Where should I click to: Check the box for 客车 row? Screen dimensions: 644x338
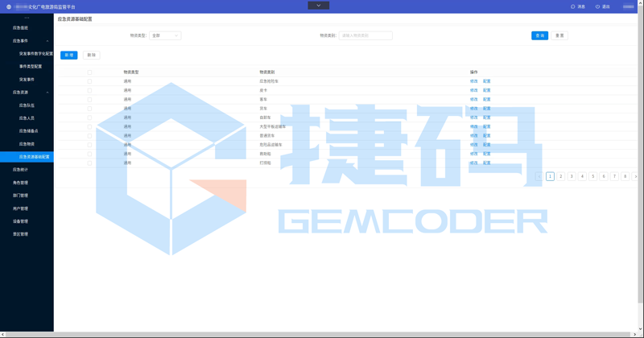pos(89,99)
